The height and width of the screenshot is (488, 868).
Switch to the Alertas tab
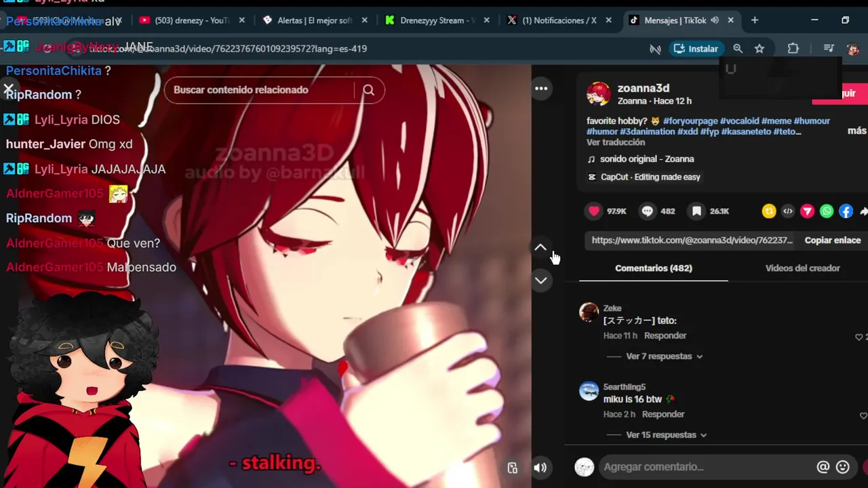point(315,20)
